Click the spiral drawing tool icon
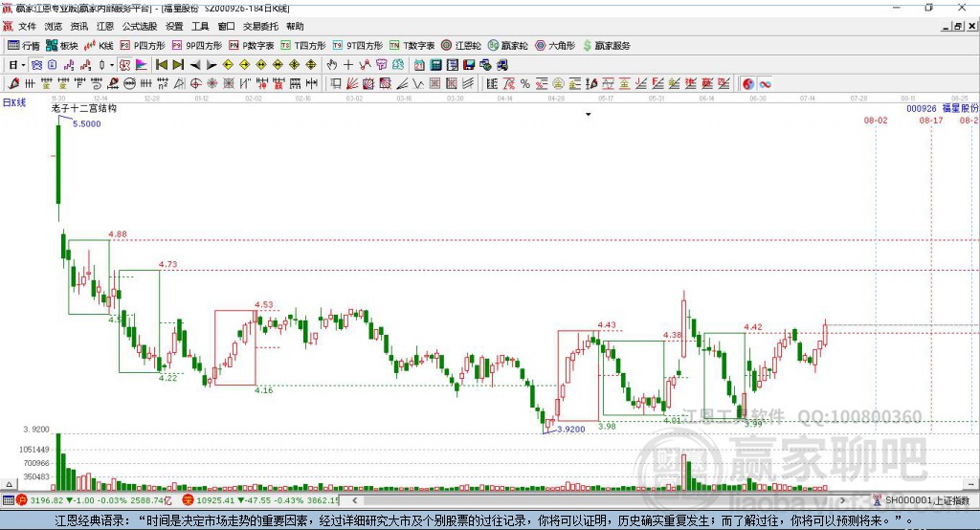980x530 pixels. (97, 84)
